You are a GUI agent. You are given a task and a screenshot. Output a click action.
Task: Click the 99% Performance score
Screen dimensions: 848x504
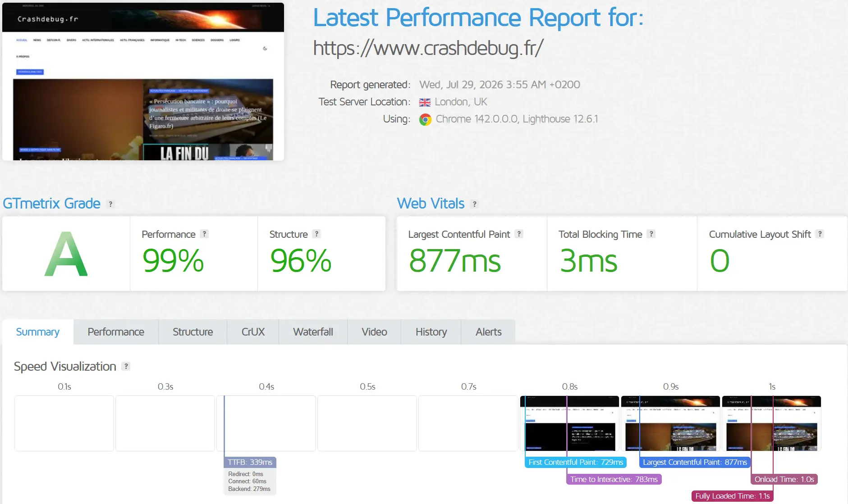(x=173, y=261)
